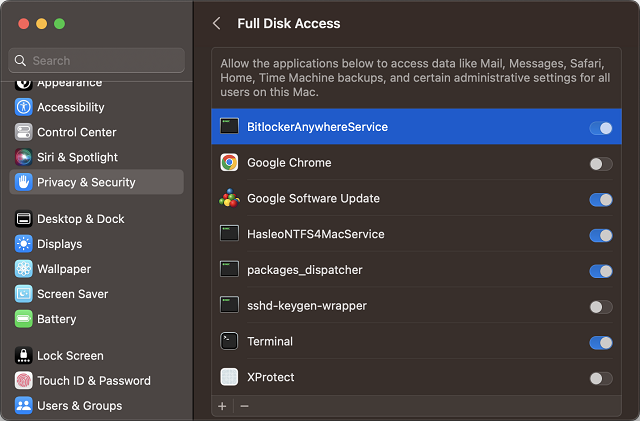
Task: Select the BitlockerAnywhereService row label
Action: 318,127
